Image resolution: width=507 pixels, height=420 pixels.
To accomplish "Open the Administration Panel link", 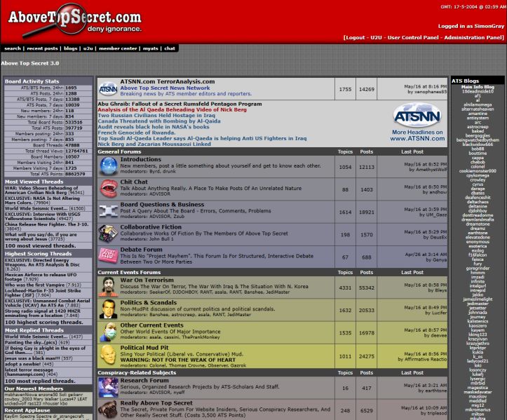I will 473,37.
